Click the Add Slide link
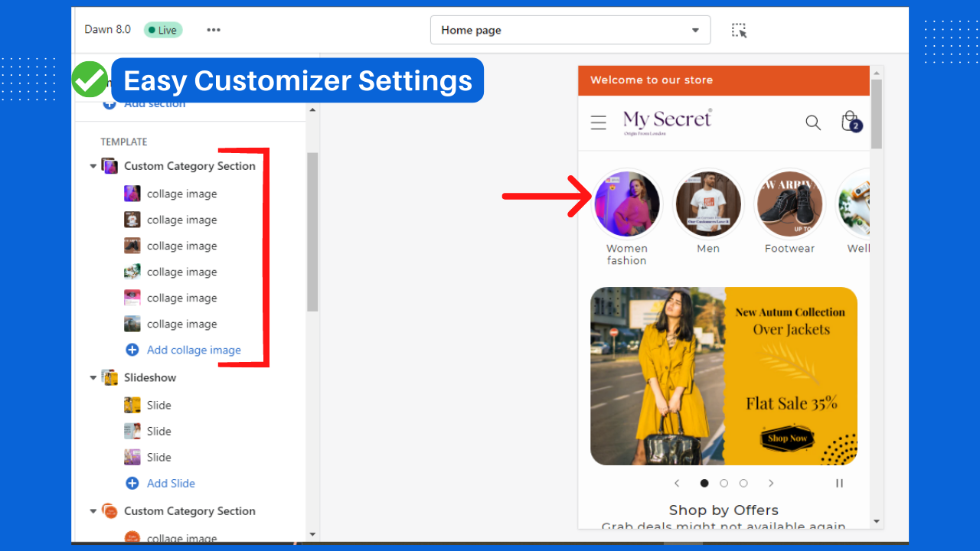Viewport: 980px width, 551px height. pos(171,483)
